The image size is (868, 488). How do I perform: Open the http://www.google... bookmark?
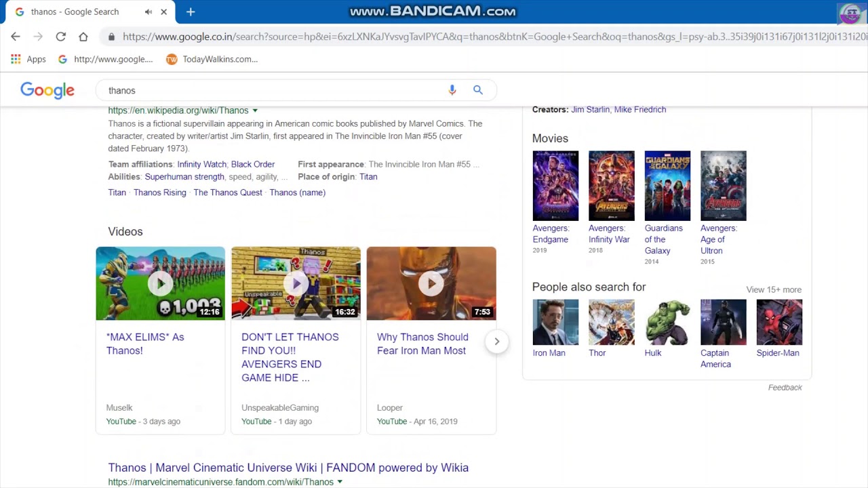[x=105, y=59]
